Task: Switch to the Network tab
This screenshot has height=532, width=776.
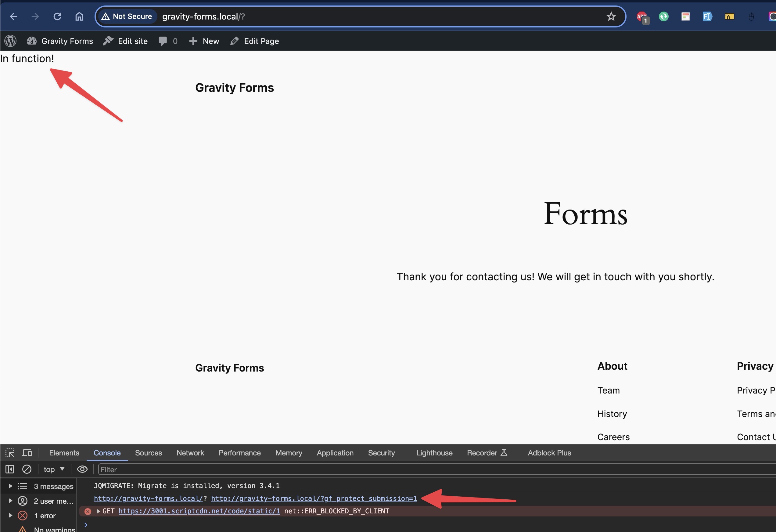Action: coord(190,453)
